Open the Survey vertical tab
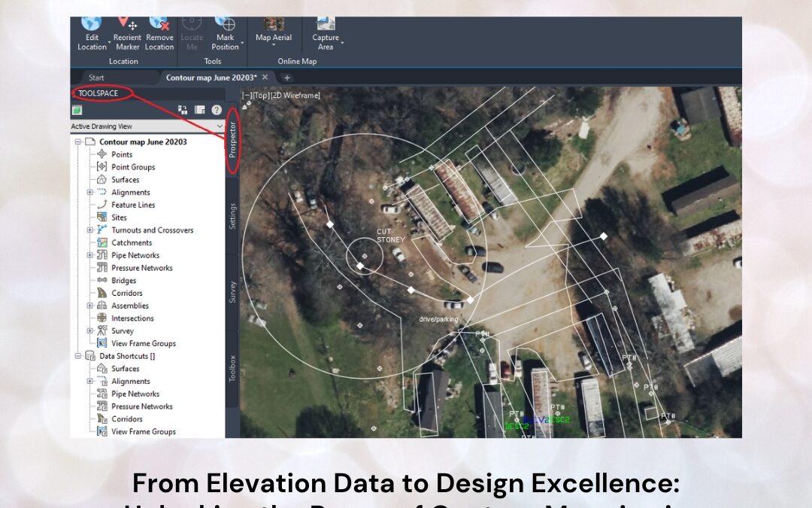Image resolution: width=812 pixels, height=508 pixels. tap(232, 292)
